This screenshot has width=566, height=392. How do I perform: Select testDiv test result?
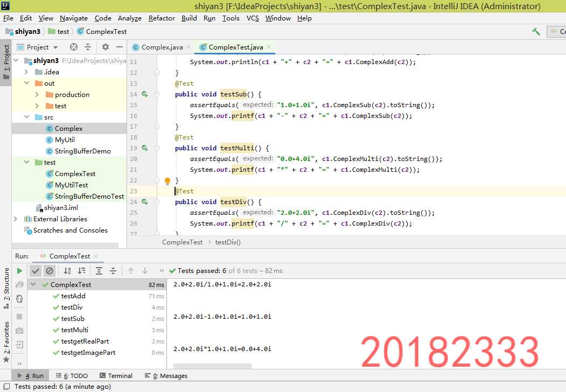tap(72, 307)
